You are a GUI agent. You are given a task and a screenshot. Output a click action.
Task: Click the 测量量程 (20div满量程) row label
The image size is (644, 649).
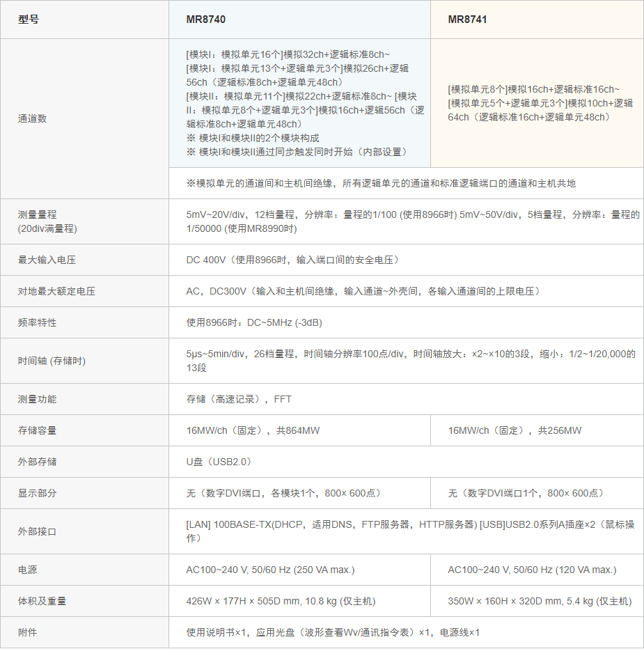coord(47,221)
